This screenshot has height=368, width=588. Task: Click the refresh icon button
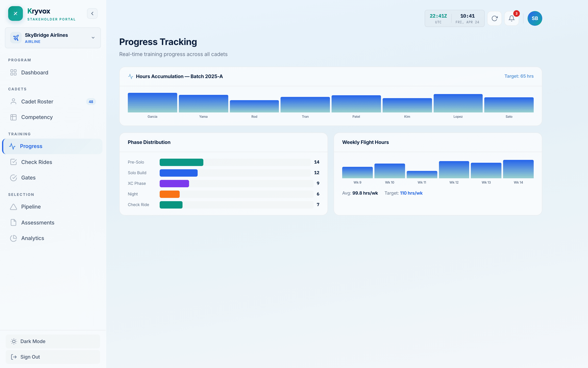(494, 18)
